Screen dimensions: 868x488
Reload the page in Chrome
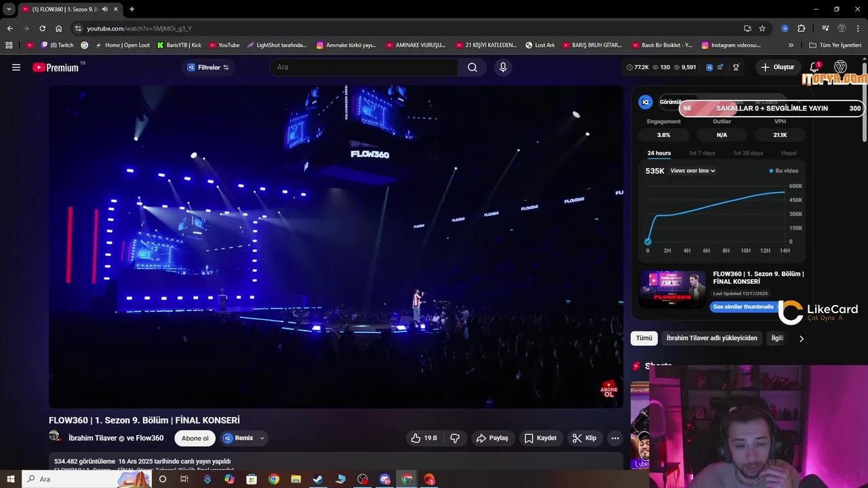[42, 28]
